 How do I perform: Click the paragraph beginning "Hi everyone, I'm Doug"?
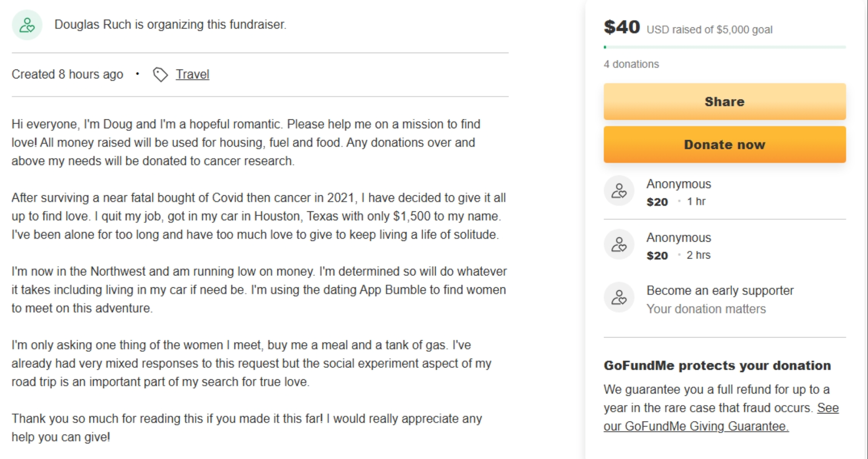246,143
